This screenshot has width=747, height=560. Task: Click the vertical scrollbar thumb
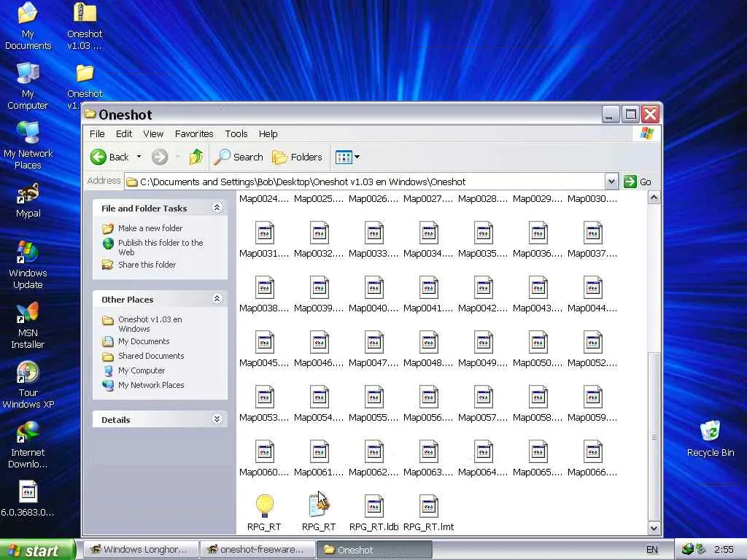click(654, 437)
